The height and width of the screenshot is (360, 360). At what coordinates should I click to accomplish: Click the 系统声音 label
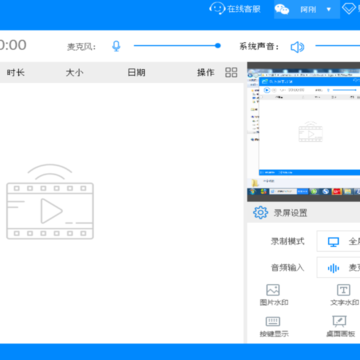pos(259,46)
